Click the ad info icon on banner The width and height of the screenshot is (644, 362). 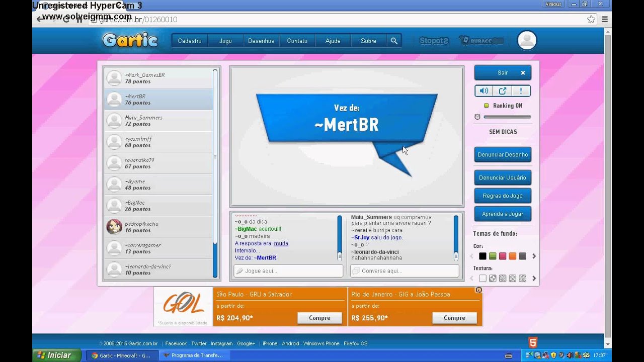point(478,290)
